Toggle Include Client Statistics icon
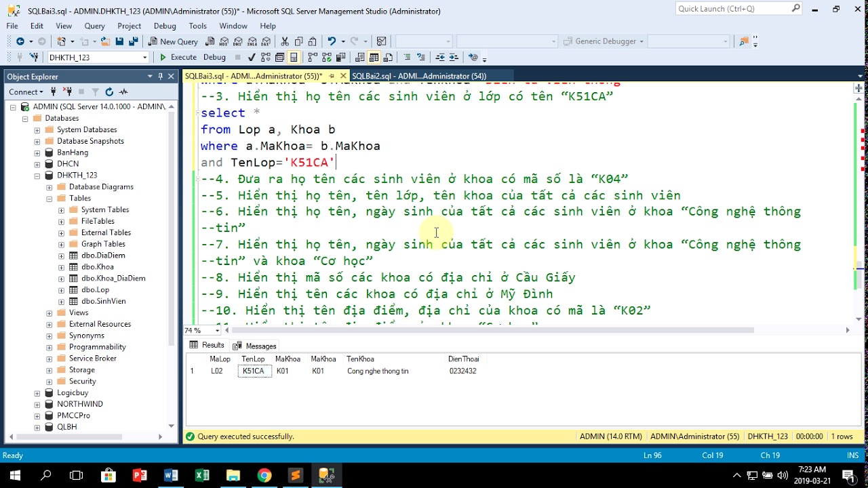This screenshot has width=868, height=488. (x=340, y=58)
